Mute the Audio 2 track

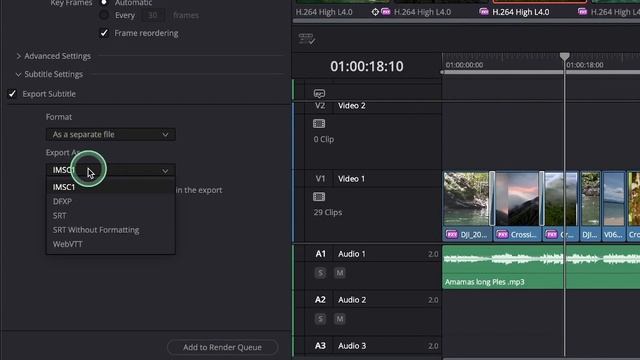point(340,319)
